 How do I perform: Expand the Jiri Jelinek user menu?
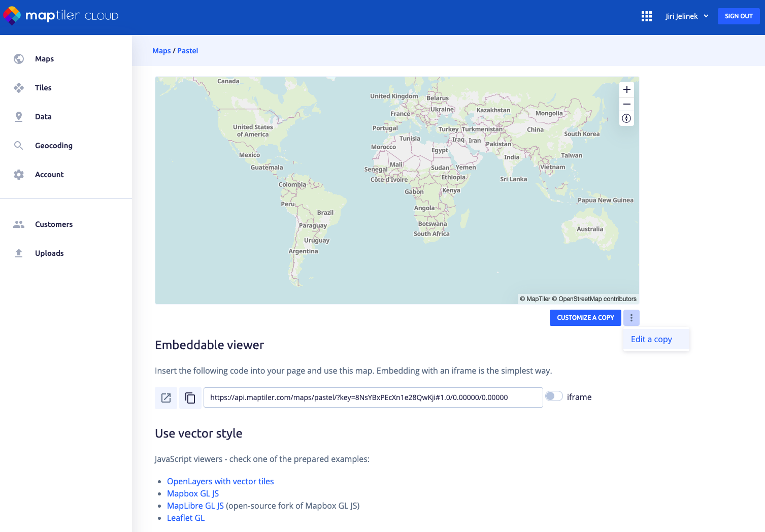(x=687, y=16)
